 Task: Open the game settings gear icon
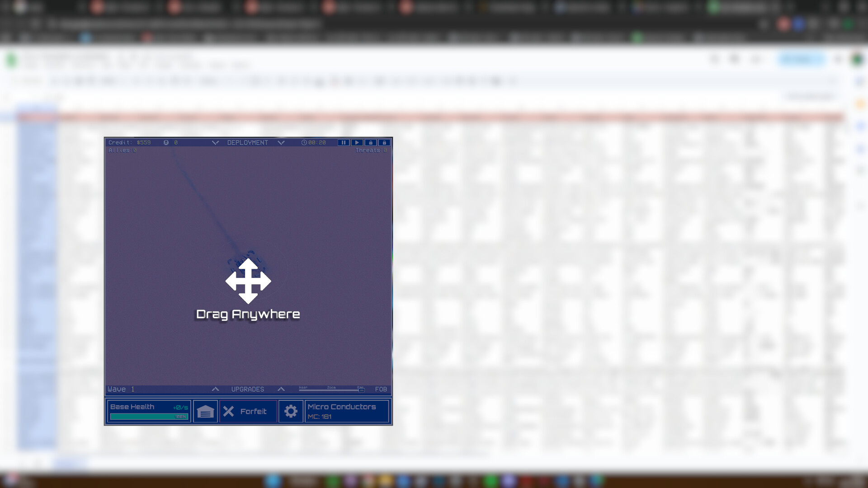click(x=291, y=411)
